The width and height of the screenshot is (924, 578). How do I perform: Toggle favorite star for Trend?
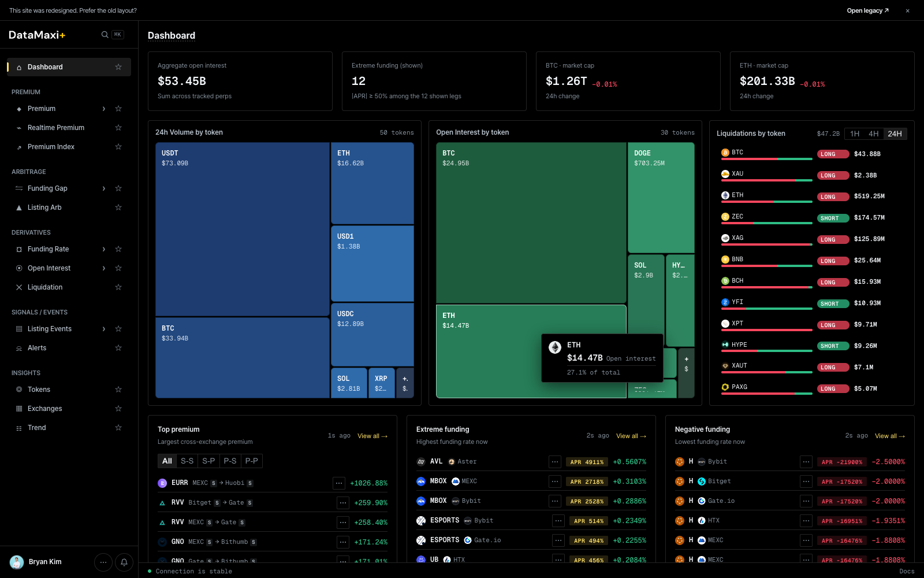tap(118, 428)
